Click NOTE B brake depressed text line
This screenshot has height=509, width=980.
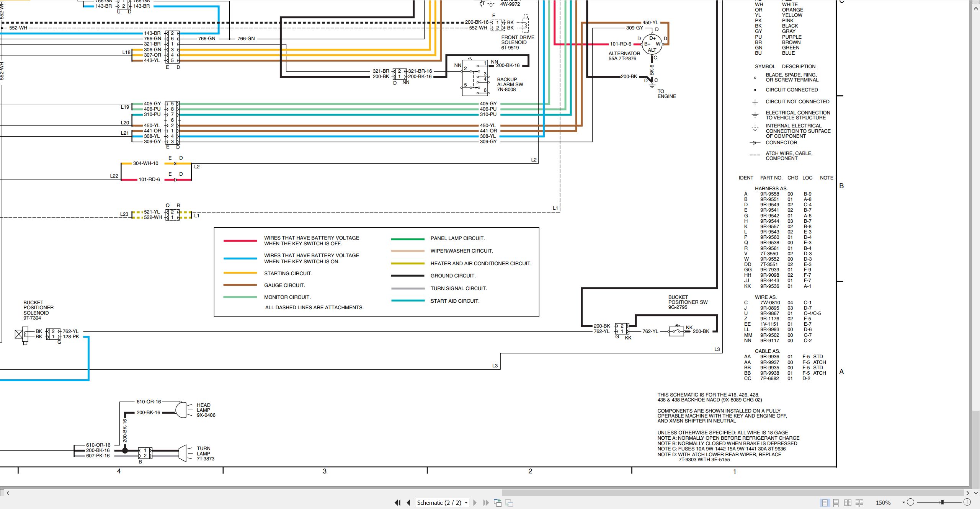tap(727, 443)
